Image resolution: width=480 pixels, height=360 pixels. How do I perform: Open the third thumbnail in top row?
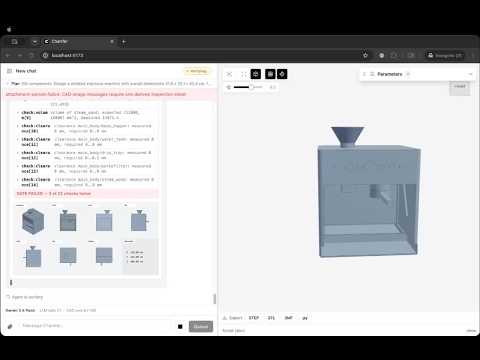click(104, 220)
